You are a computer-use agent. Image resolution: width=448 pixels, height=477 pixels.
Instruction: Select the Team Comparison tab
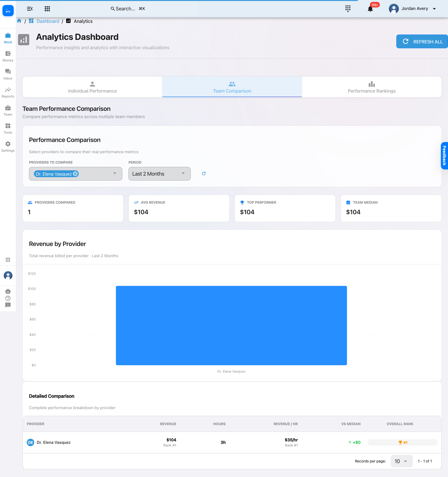click(x=232, y=87)
